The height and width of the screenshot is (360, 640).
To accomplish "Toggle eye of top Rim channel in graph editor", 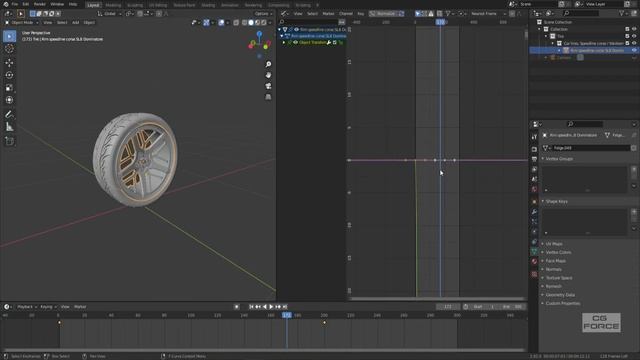I will [x=296, y=29].
